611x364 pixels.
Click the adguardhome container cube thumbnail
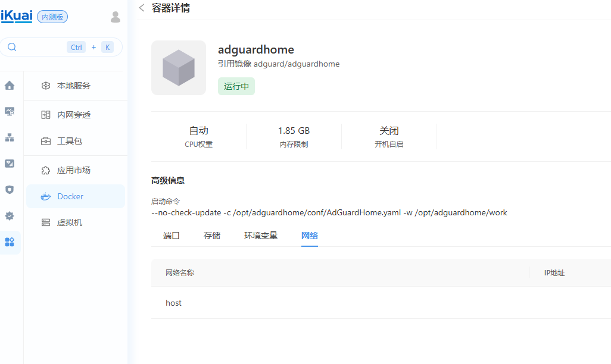[179, 68]
